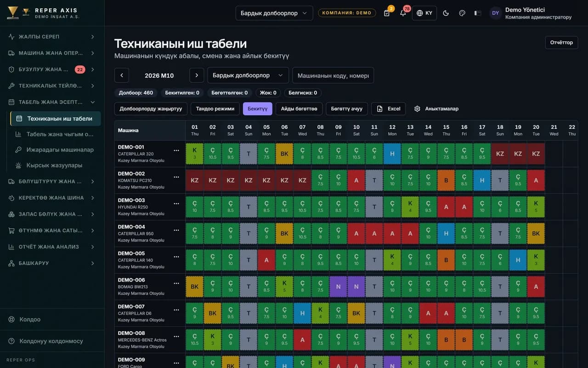Open Ижарадагы машиналар menu item
588x368 pixels.
pos(56,149)
